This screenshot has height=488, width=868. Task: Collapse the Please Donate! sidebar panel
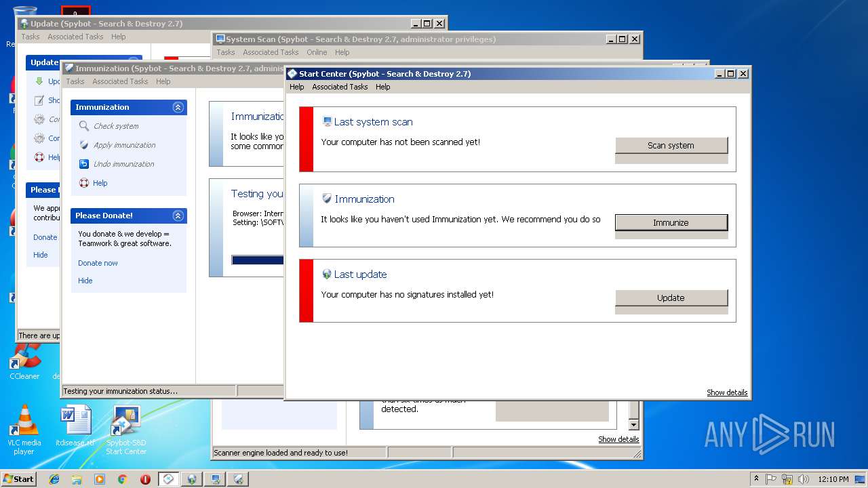pos(178,216)
